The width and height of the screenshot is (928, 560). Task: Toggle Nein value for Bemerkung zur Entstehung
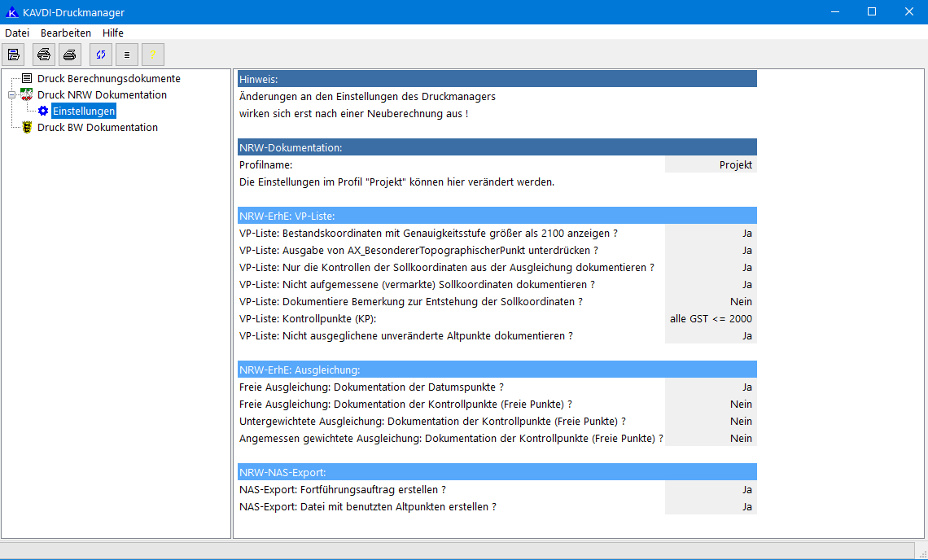pyautogui.click(x=711, y=302)
